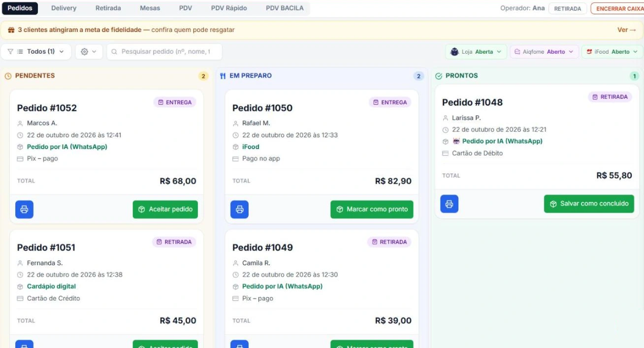Click the card icon beside Cartão de Crédito
644x348 pixels.
(x=20, y=298)
